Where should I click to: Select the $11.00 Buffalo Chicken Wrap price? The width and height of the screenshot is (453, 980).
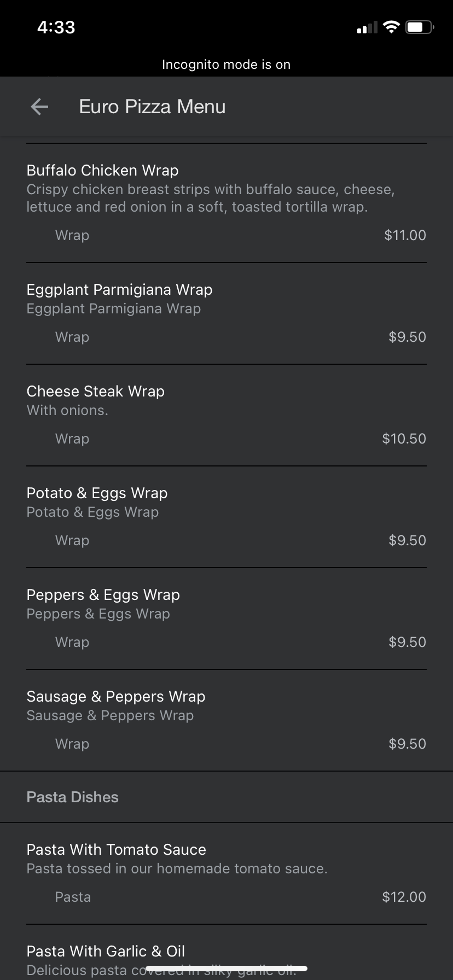tap(405, 235)
